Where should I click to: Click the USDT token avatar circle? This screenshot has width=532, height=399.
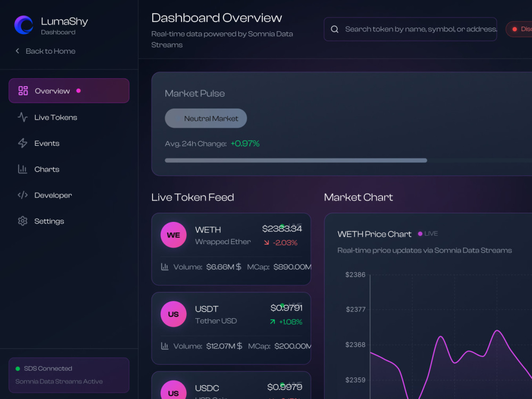click(173, 314)
